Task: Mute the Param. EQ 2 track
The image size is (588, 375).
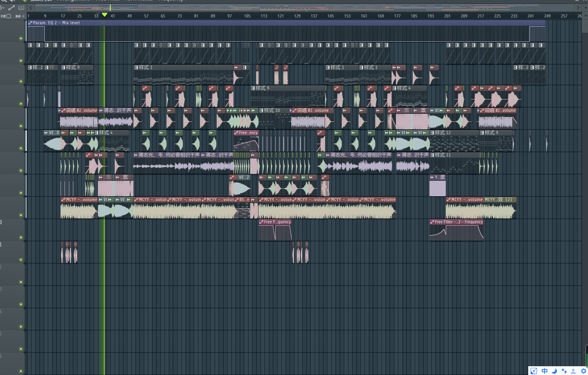Action: point(21,38)
